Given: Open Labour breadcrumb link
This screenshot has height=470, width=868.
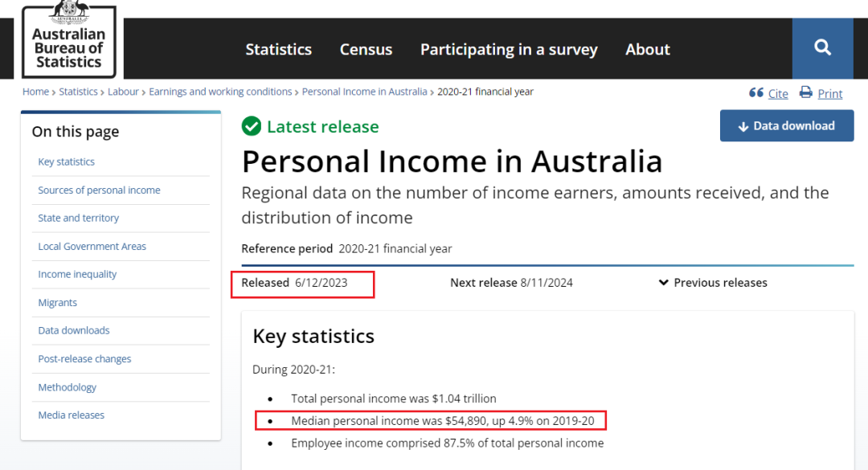Looking at the screenshot, I should click(123, 92).
